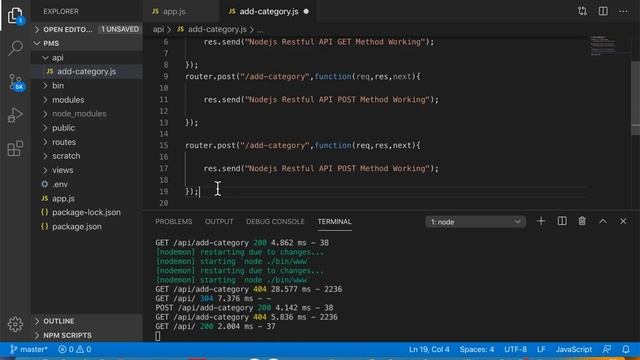Viewport: 640px width, 360px height.
Task: Click add-category.js breadcrumb segment
Action: 217,29
